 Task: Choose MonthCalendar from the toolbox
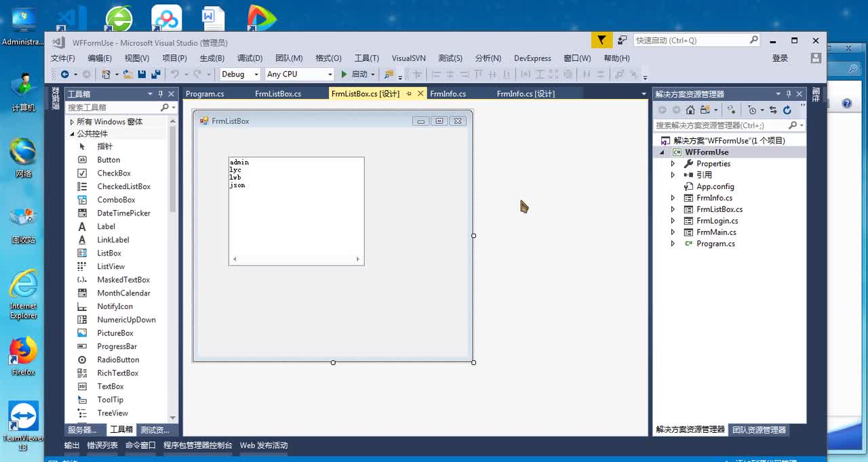[123, 293]
